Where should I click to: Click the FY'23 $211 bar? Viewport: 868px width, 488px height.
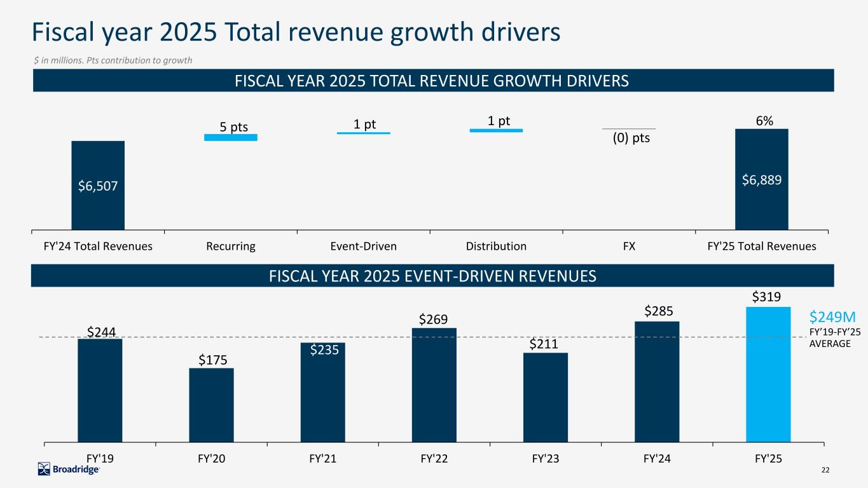[545, 397]
